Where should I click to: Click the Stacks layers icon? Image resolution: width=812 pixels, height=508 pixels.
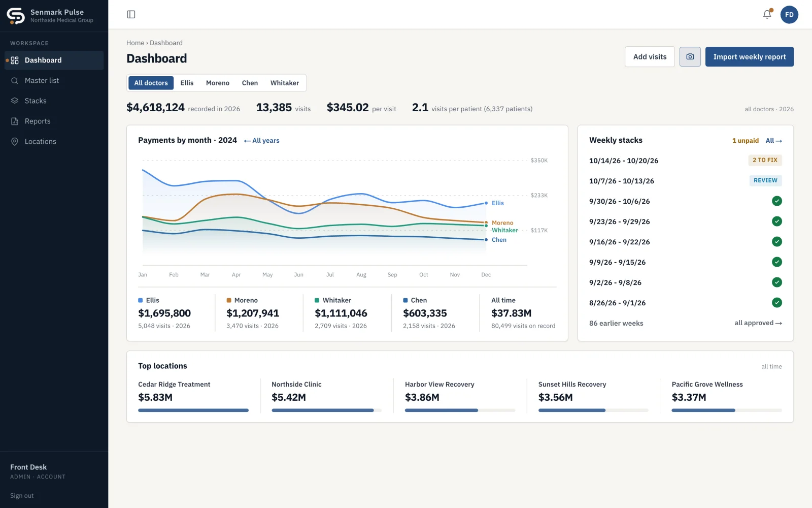coord(15,101)
